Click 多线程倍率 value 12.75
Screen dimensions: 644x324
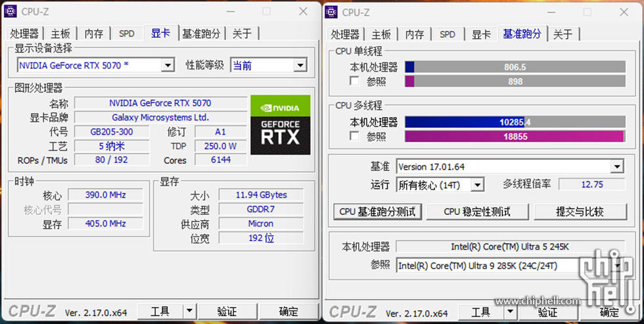[x=592, y=185]
